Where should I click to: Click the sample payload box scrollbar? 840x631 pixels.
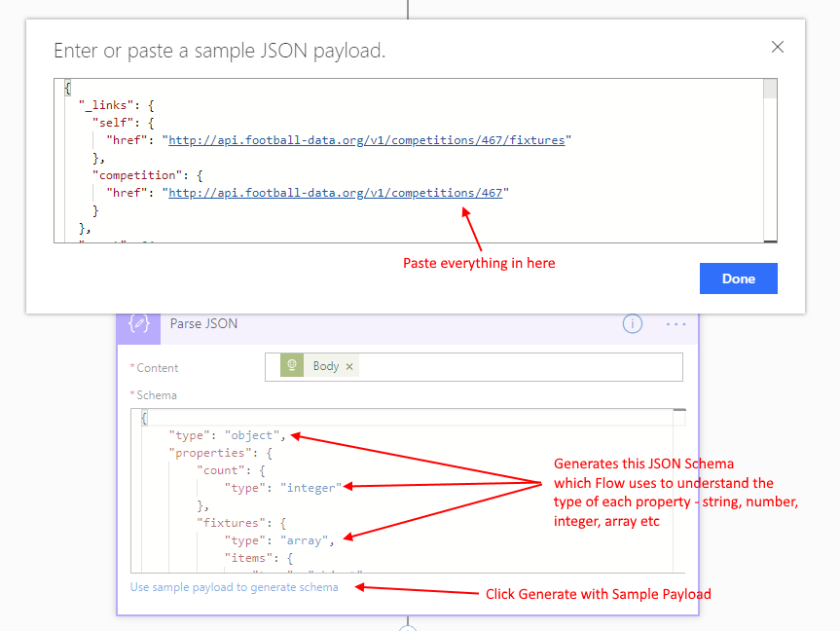(x=769, y=156)
